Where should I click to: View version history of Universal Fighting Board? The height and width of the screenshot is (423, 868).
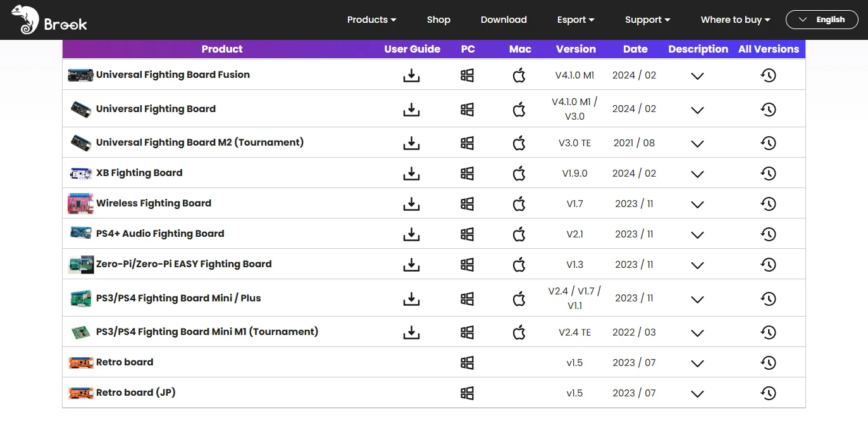pos(768,109)
